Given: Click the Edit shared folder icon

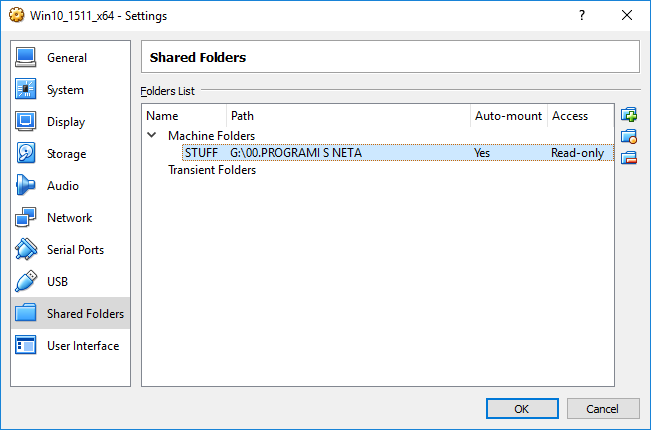Looking at the screenshot, I should click(x=629, y=136).
